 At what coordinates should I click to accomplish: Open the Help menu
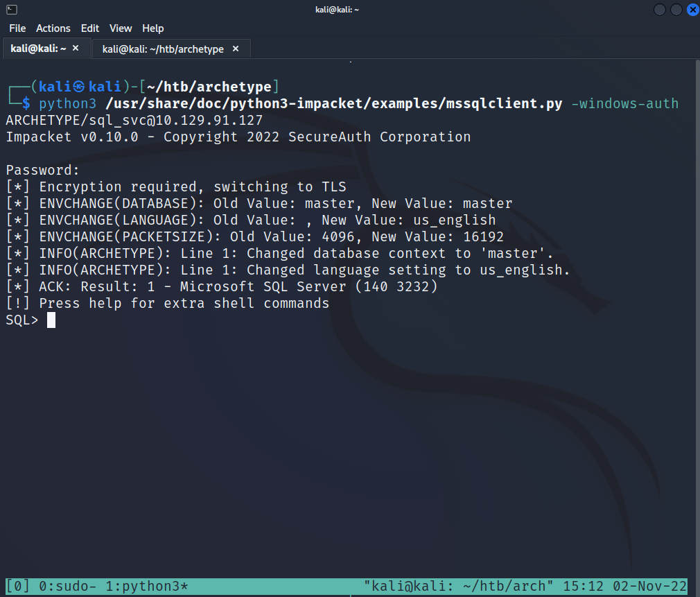pos(153,28)
